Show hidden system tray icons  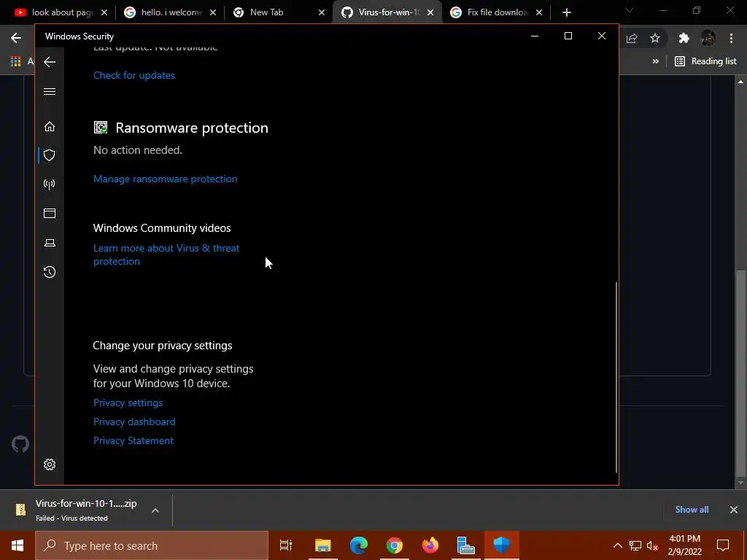[x=617, y=545]
